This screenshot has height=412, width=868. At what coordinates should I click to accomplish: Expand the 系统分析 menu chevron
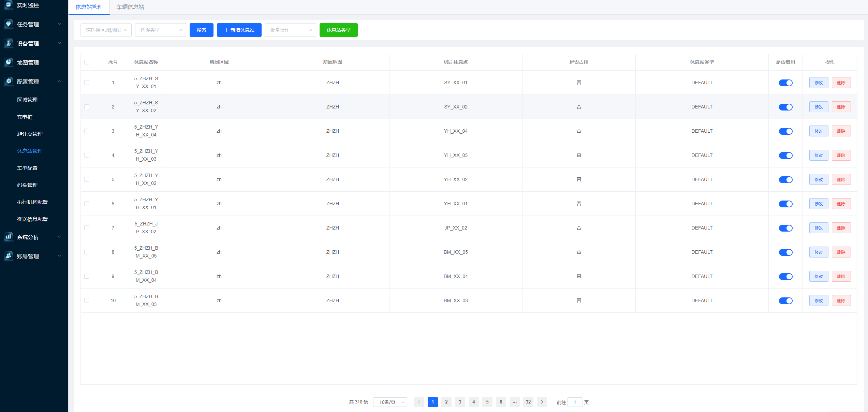(59, 237)
